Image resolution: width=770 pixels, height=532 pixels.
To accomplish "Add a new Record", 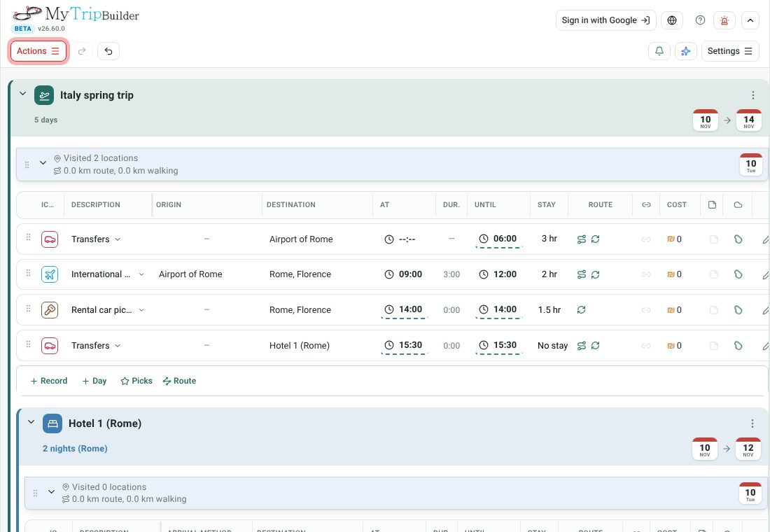I will click(48, 381).
